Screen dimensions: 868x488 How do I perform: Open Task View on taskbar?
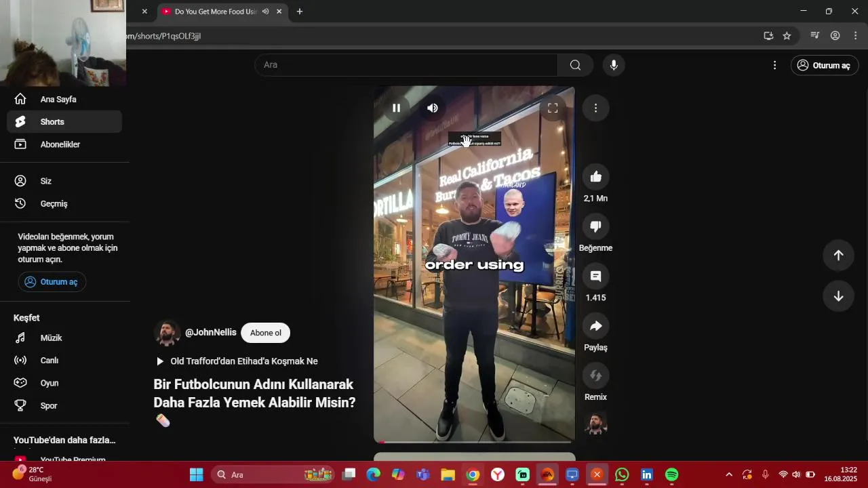point(349,474)
